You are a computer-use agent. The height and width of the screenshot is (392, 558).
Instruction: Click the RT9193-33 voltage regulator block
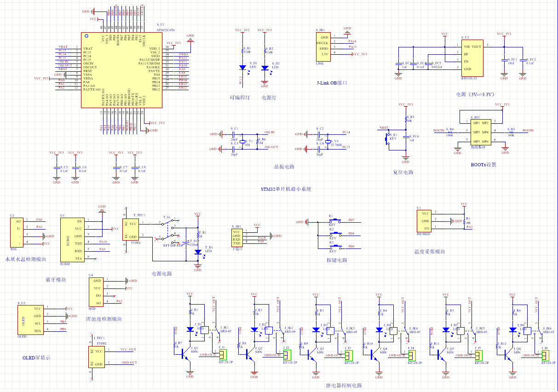pos(472,58)
